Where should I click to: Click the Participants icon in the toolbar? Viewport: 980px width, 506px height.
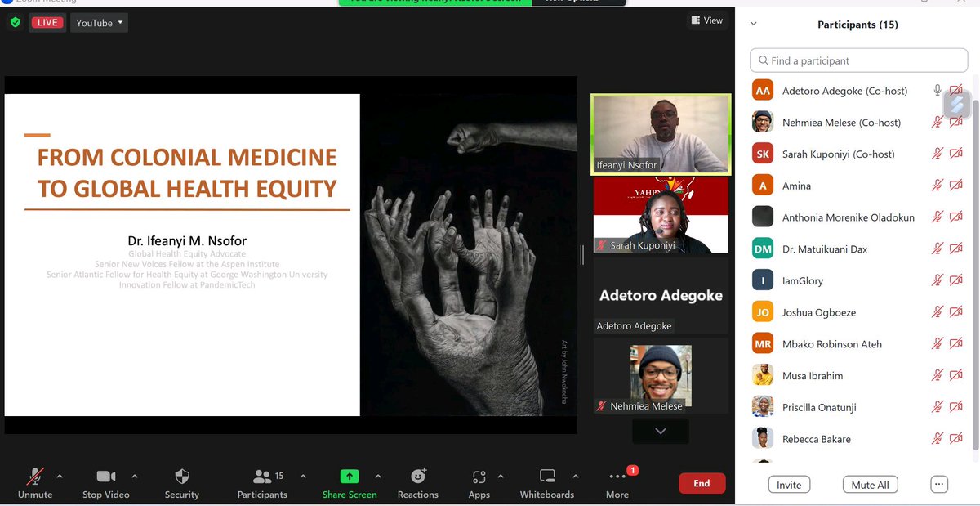point(263,475)
